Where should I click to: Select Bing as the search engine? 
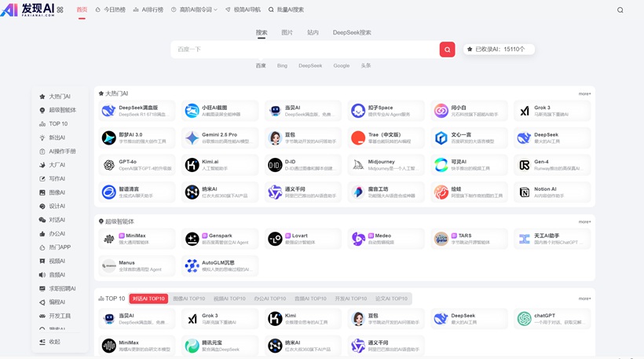(282, 66)
